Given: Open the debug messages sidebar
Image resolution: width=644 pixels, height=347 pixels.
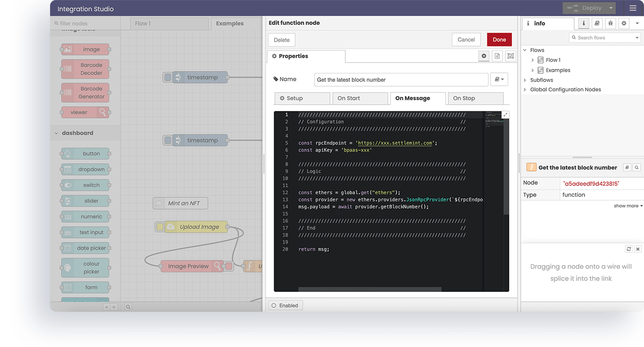Looking at the screenshot, I should click(609, 23).
